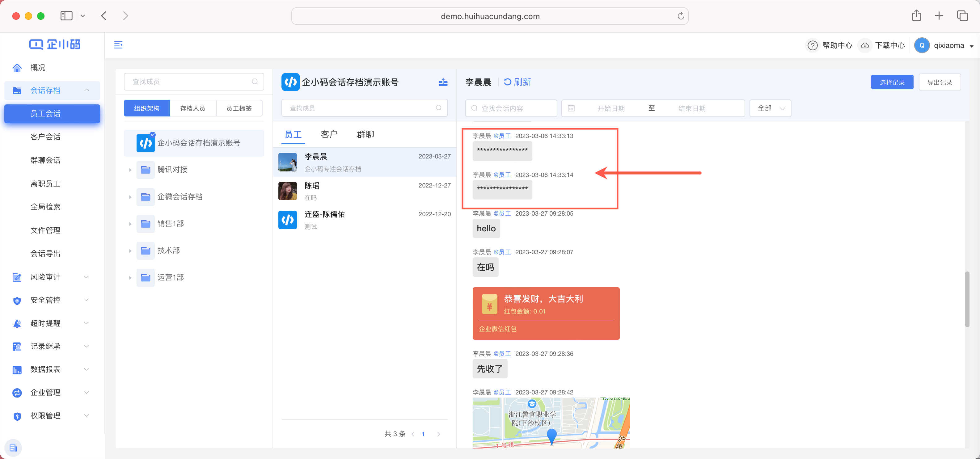Open the 陈瑶 conversation

coord(365,191)
